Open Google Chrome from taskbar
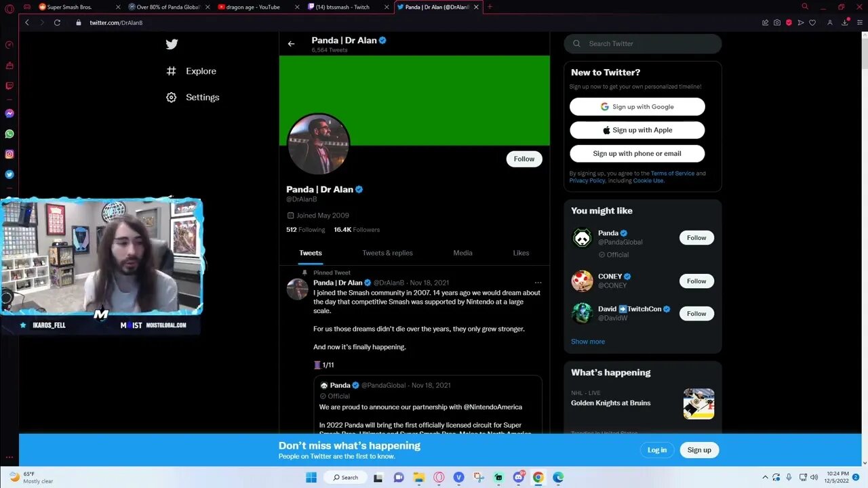Image resolution: width=868 pixels, height=488 pixels. pos(538,477)
